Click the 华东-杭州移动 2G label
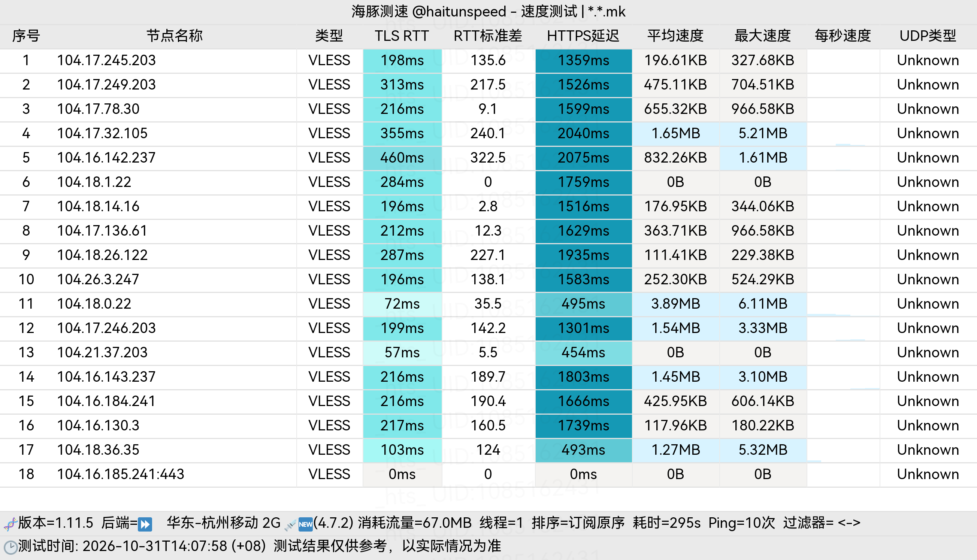This screenshot has height=560, width=977. pyautogui.click(x=224, y=523)
